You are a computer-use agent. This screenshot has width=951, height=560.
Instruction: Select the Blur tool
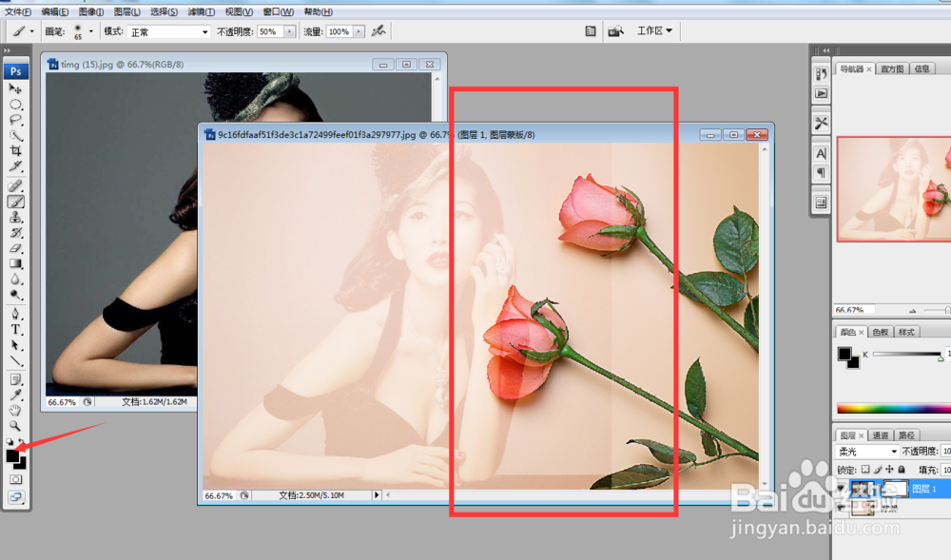pos(16,280)
